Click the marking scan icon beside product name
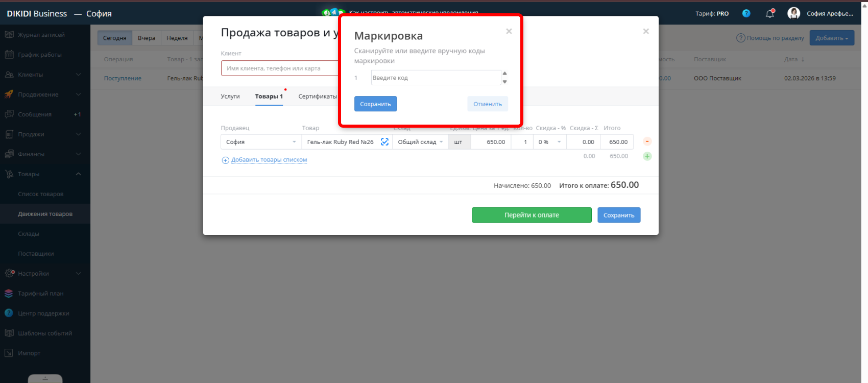 [x=384, y=142]
